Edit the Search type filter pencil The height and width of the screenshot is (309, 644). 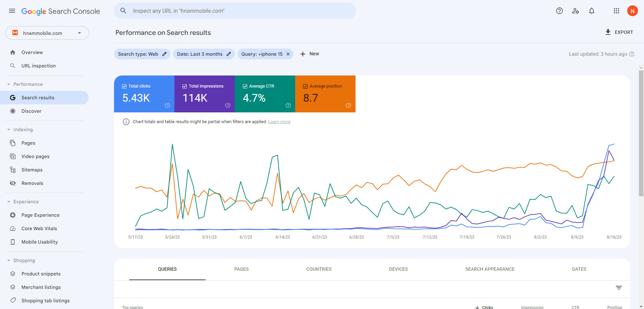[164, 54]
